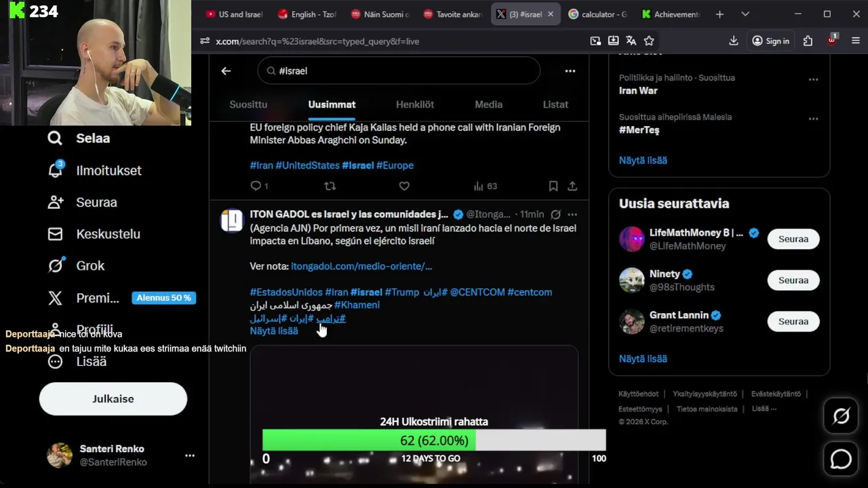Click the Julkaise post button
The image size is (868, 488).
(113, 399)
